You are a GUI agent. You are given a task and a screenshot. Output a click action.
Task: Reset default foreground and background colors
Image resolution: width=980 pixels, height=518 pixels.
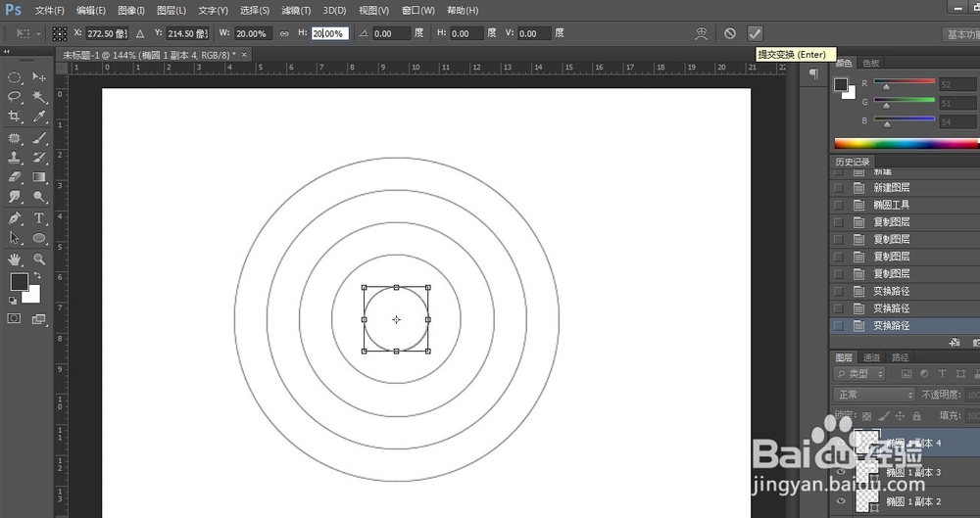pos(13,301)
